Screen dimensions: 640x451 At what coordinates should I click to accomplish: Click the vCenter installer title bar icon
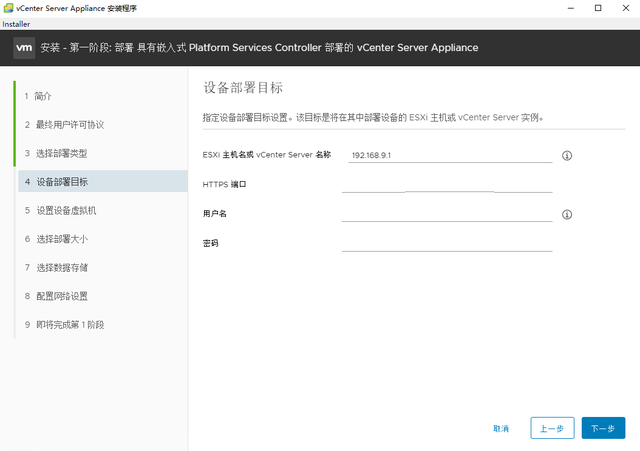click(x=8, y=8)
